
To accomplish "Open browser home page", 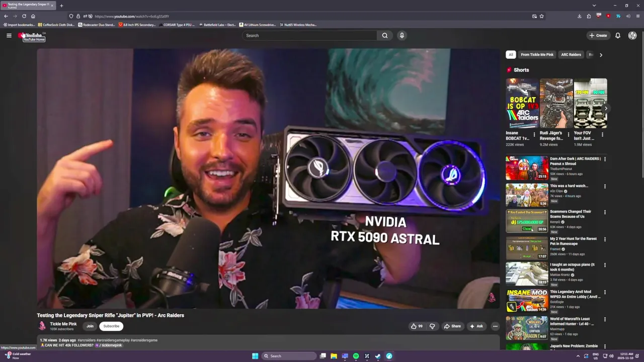I will pos(33,16).
